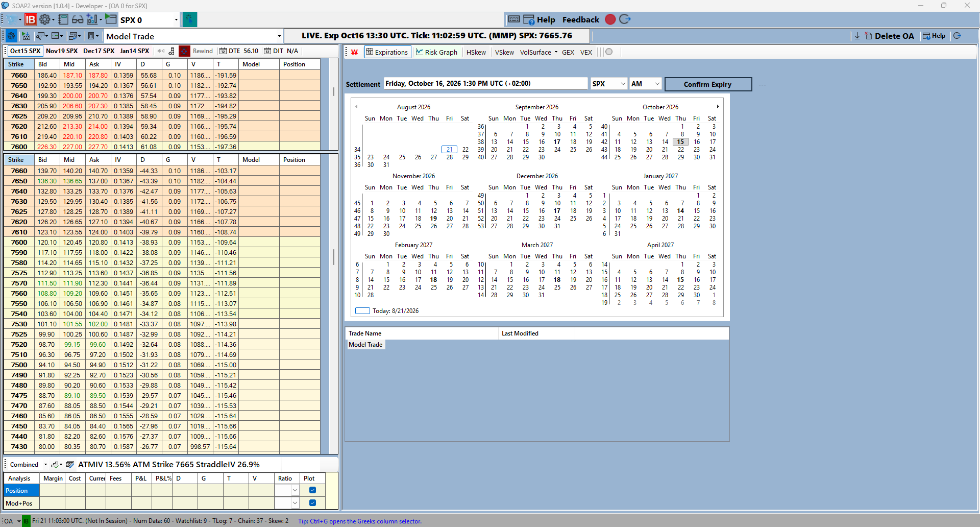Click the dark red target focus icon
Screen dimensions: 980x527
tap(184, 51)
